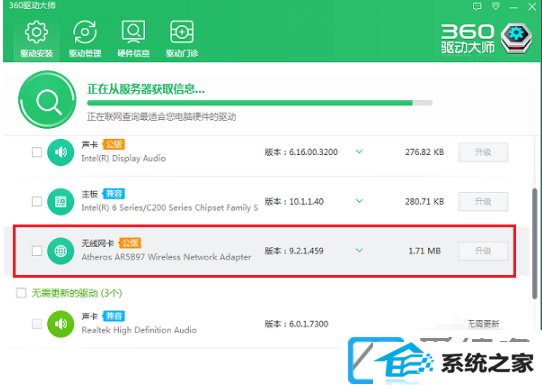Image resolution: width=542 pixels, height=390 pixels.
Task: Click the 公版 badge on 声卡 row
Action: [114, 144]
